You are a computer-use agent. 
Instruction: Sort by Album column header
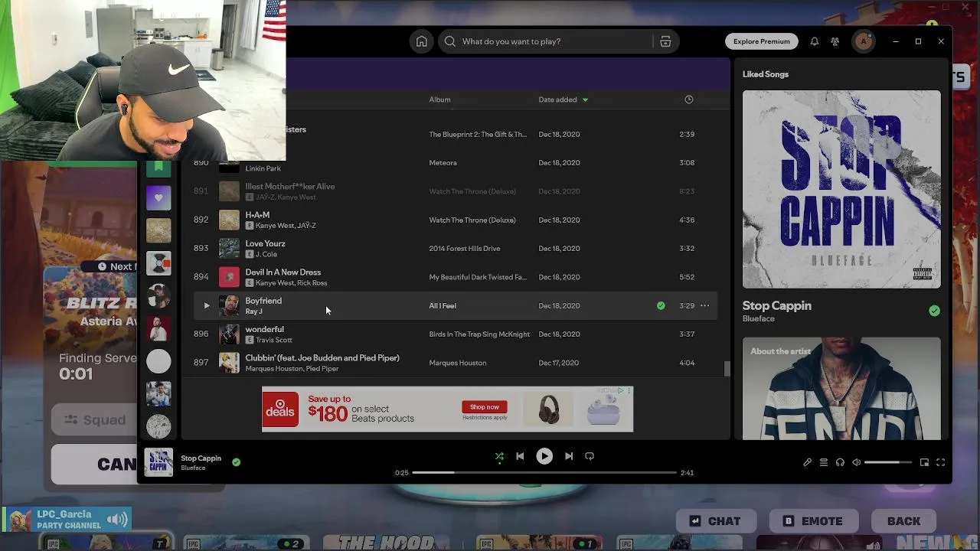pos(439,99)
